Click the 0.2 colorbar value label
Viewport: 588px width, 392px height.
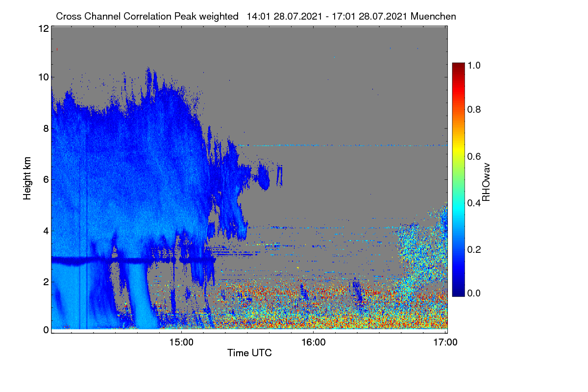click(474, 249)
